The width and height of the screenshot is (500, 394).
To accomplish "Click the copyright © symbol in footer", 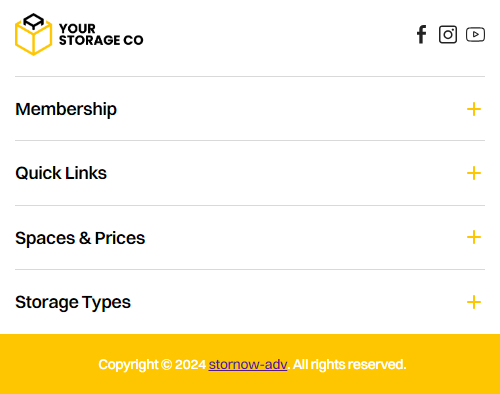I will [166, 364].
